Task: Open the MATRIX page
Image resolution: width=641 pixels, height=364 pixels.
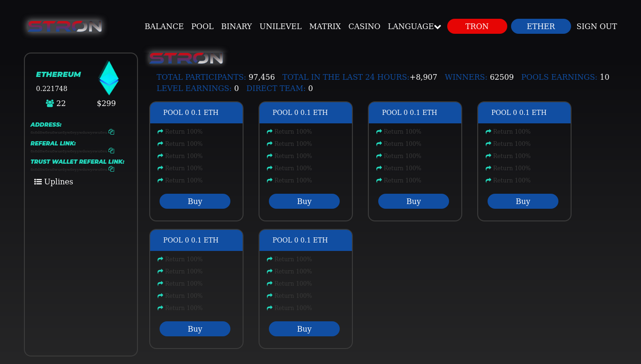Action: (x=325, y=27)
